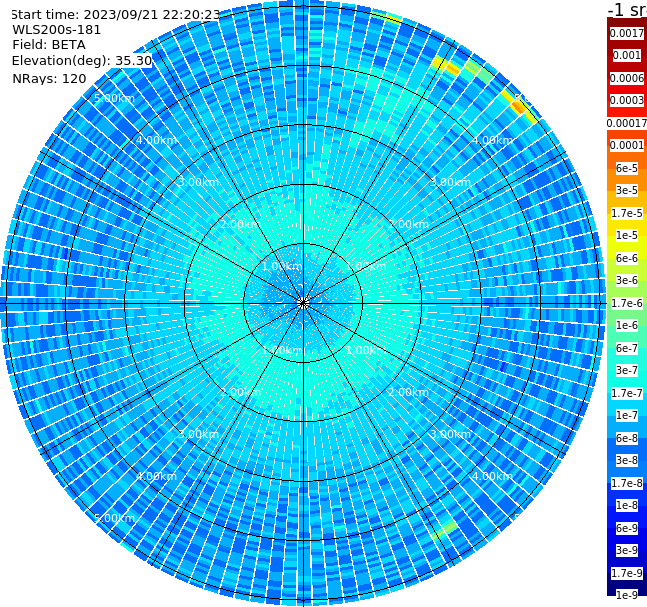The width and height of the screenshot is (647, 607).
Task: Select the 1.7e-8 colorbar label
Action: pos(627,483)
